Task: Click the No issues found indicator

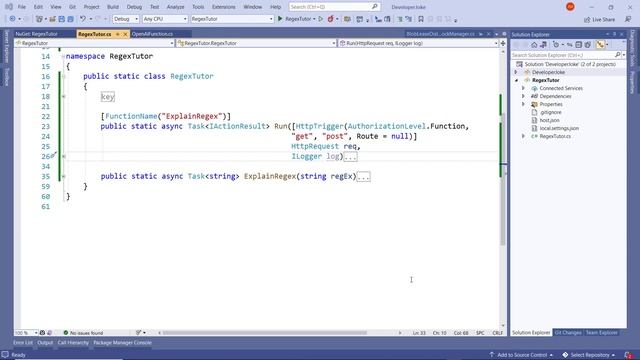Action: coord(83,333)
